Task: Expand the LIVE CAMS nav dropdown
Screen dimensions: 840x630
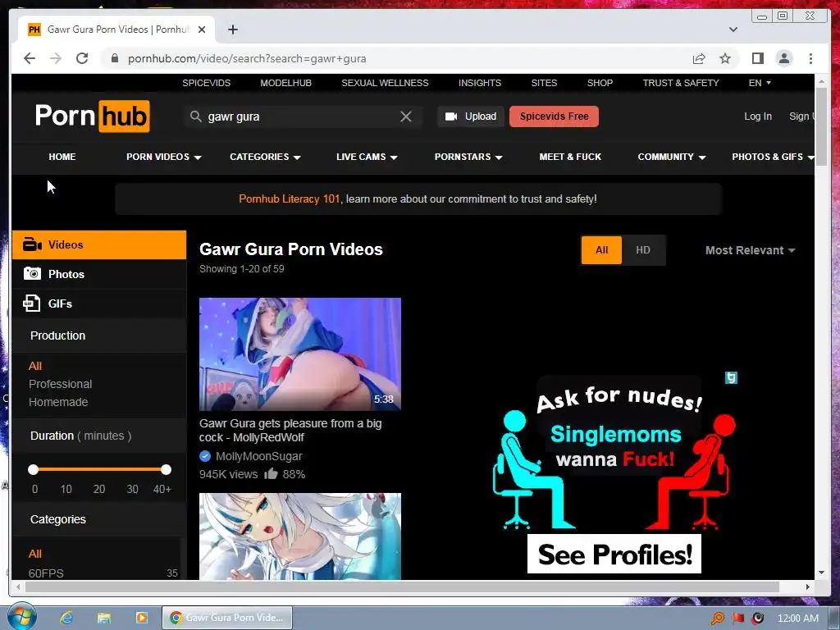Action: coord(367,157)
